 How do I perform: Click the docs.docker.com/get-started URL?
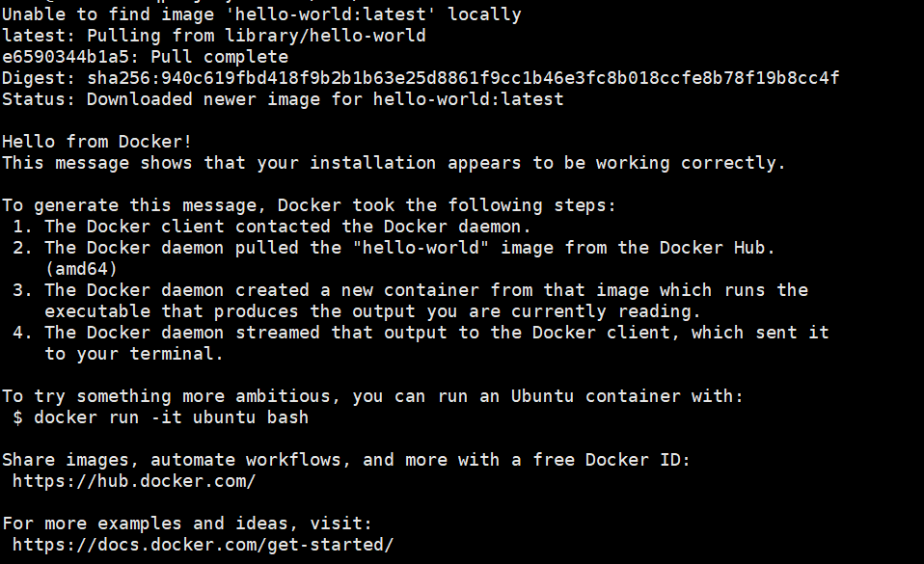[x=203, y=545]
